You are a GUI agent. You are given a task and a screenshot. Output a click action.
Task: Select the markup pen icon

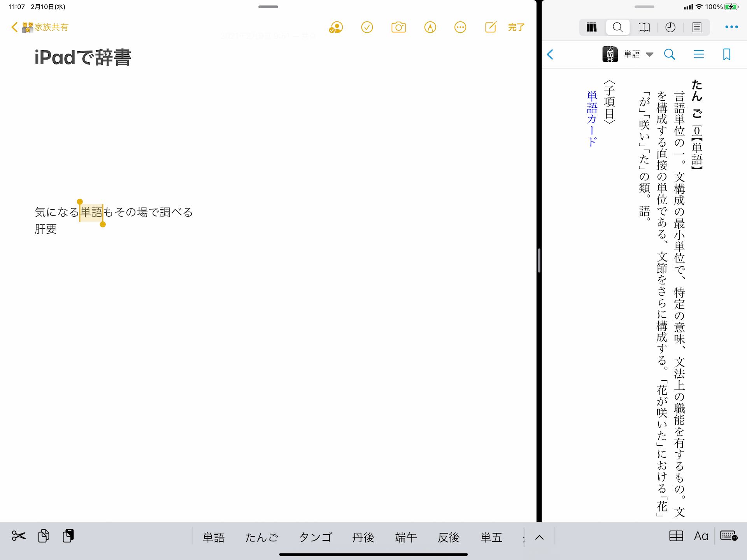pos(430,27)
